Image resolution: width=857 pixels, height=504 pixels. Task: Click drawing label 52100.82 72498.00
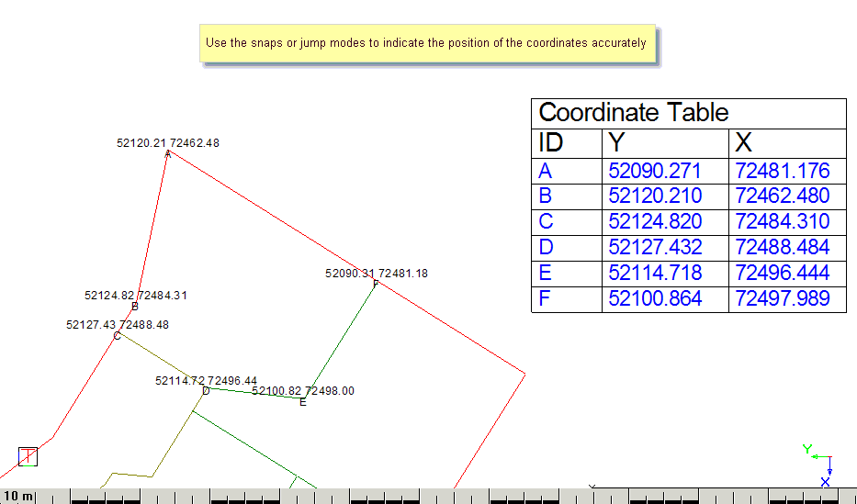coord(303,391)
